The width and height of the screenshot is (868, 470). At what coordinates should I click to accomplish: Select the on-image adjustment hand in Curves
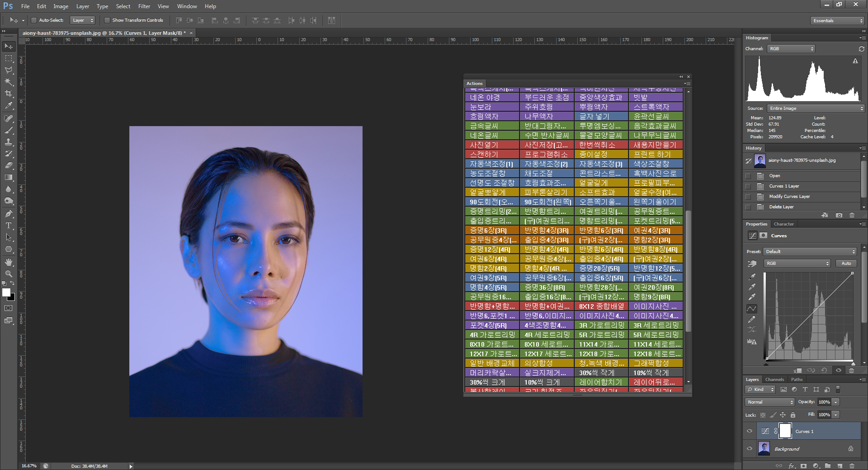(x=752, y=263)
